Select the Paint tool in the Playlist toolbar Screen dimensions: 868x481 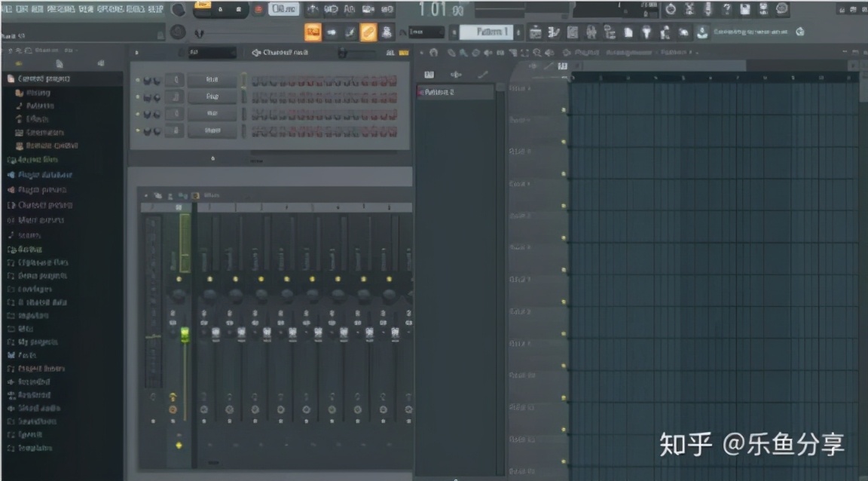(x=461, y=52)
